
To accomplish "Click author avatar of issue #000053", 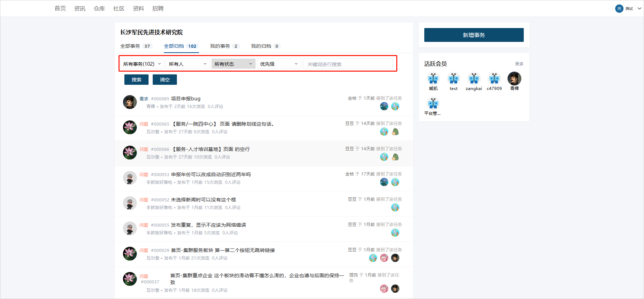I will pyautogui.click(x=130, y=178).
